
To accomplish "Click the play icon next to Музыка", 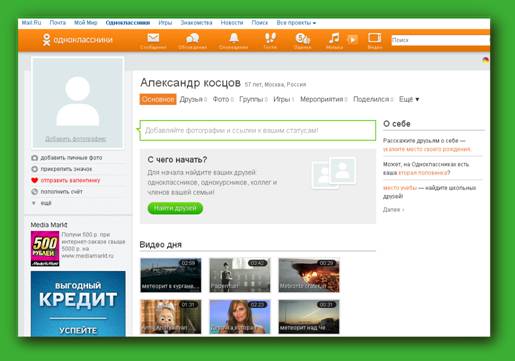I will (x=352, y=39).
